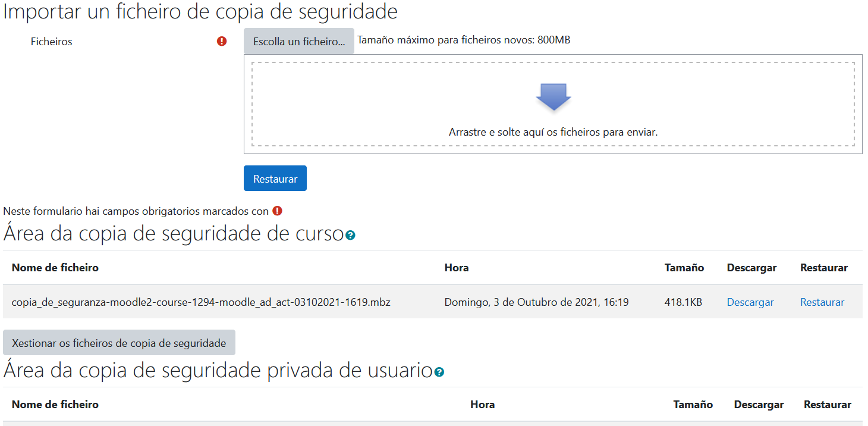Open "Xestionar os ficheiros de copia de seguridade"
This screenshot has width=868, height=426.
click(x=119, y=343)
